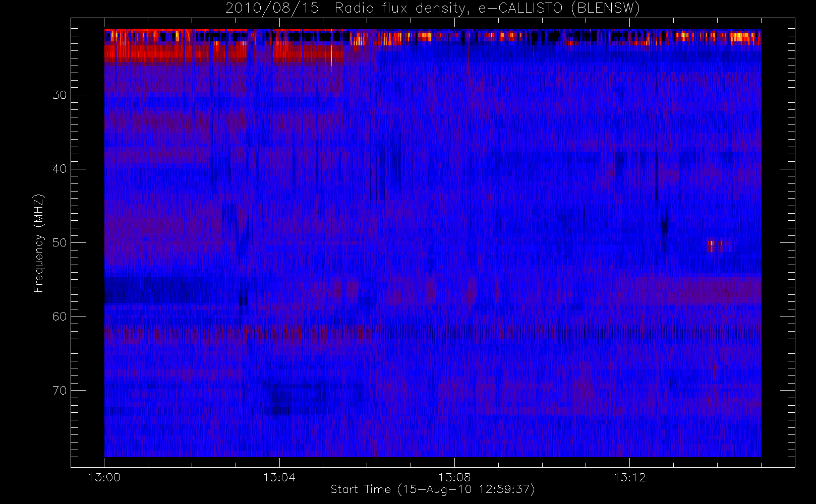Click the date '2010/08/15' in the title
Image resolution: width=816 pixels, height=504 pixels.
click(272, 9)
